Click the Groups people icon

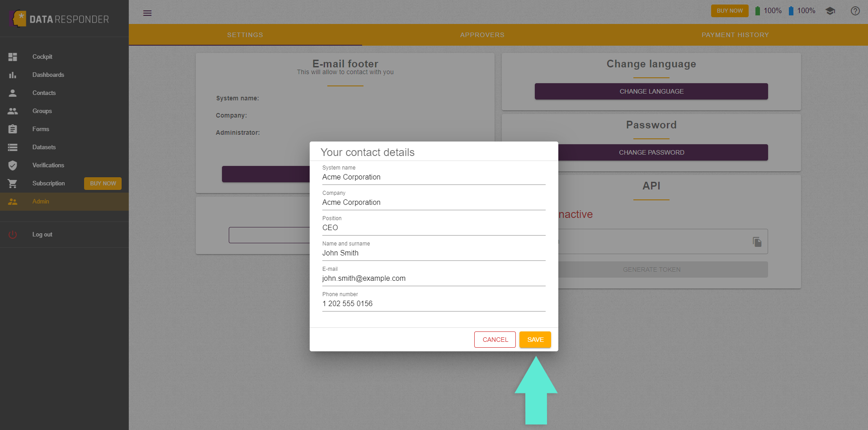tap(13, 111)
